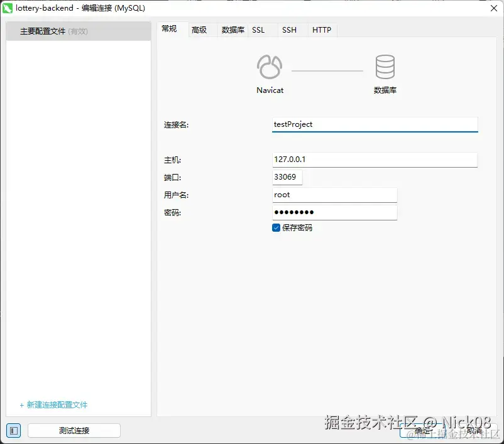Viewport: 504px width, 444px height.
Task: Select the 用户名 field containing root
Action: tap(334, 195)
